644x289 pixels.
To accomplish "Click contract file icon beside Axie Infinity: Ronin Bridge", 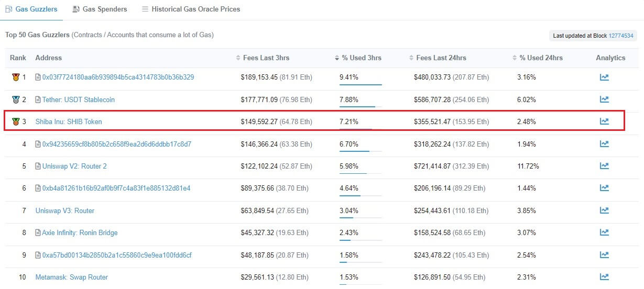I will coord(38,232).
